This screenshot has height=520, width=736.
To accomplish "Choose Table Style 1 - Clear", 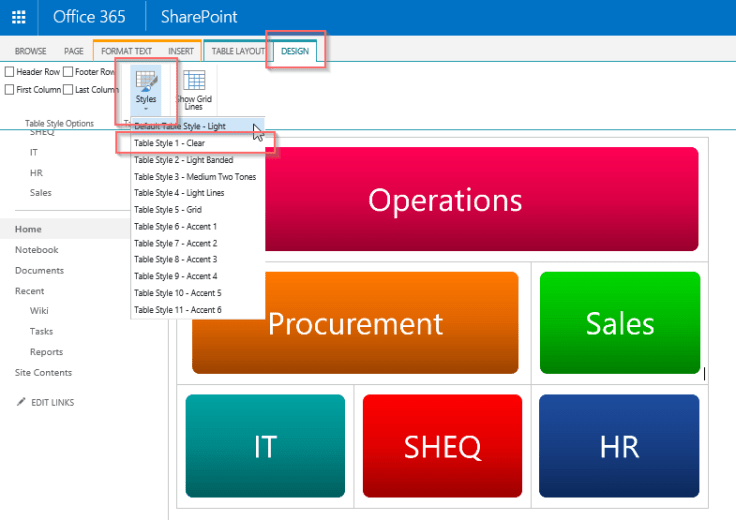I will [170, 144].
